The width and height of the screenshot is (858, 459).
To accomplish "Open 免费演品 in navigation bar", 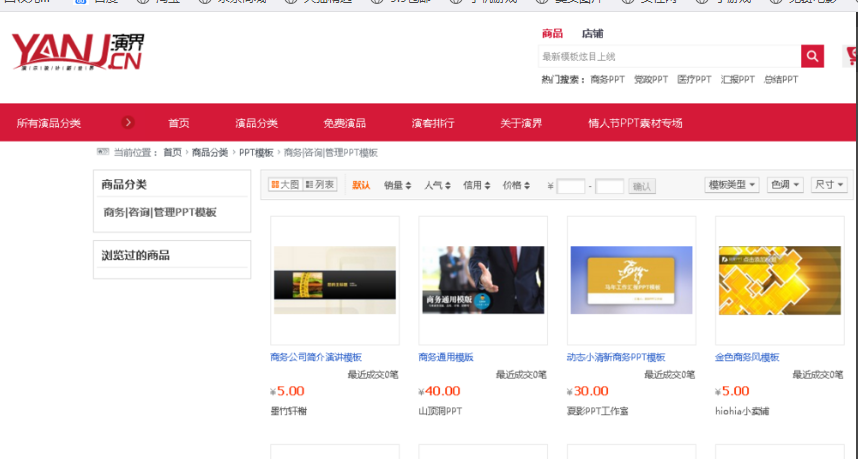I will [x=344, y=123].
